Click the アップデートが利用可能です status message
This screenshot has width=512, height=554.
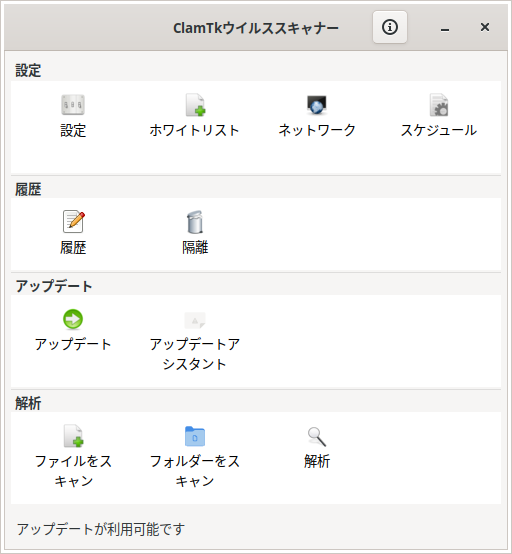pos(101,529)
